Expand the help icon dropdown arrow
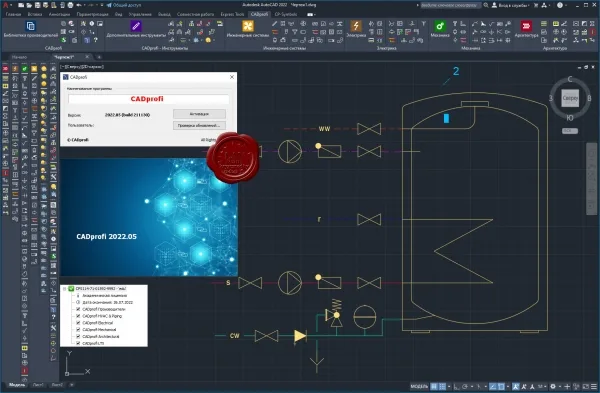The height and width of the screenshot is (393, 600). (566, 5)
